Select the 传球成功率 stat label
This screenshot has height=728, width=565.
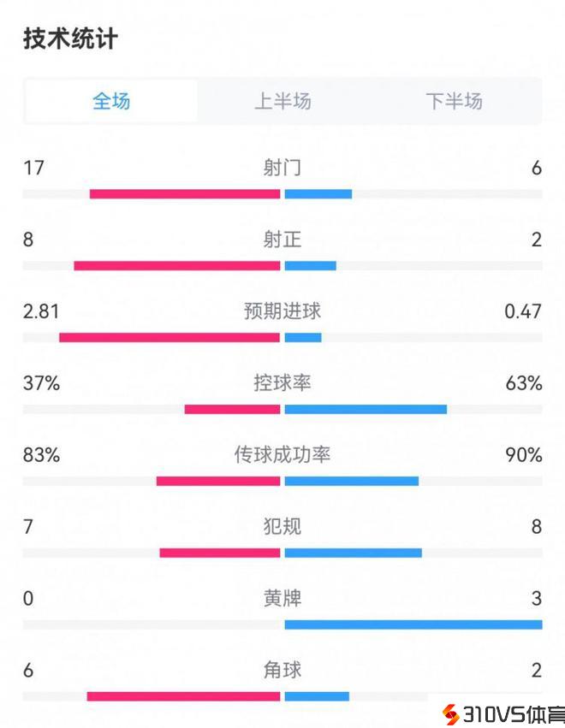(282, 454)
